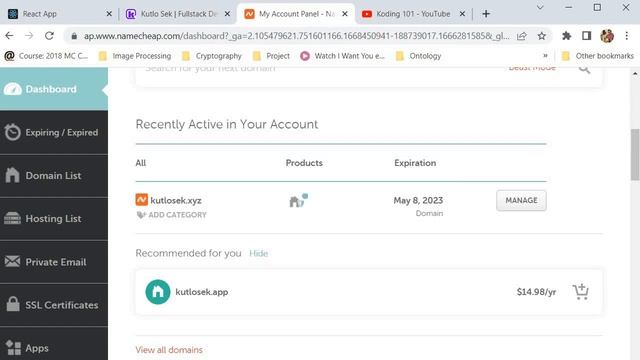Click the tag icon beside ADD CATEGORY
This screenshot has width=640, height=360.
(141, 215)
